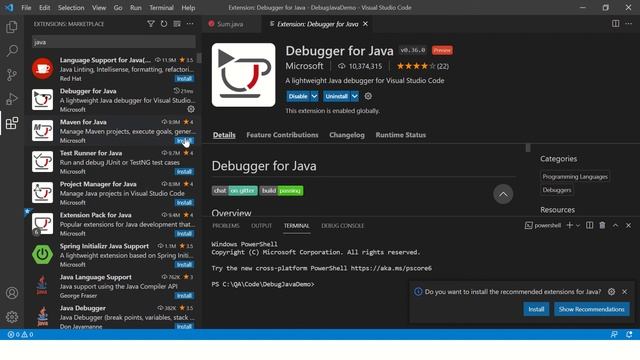640x360 pixels.
Task: Open the Manage gear in activity bar
Action: (x=12, y=317)
